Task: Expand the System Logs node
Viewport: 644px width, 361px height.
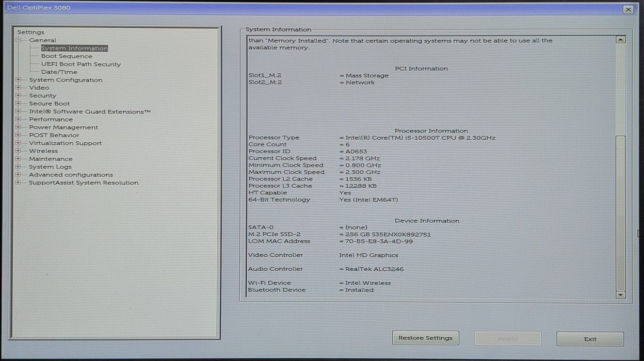Action: [19, 167]
